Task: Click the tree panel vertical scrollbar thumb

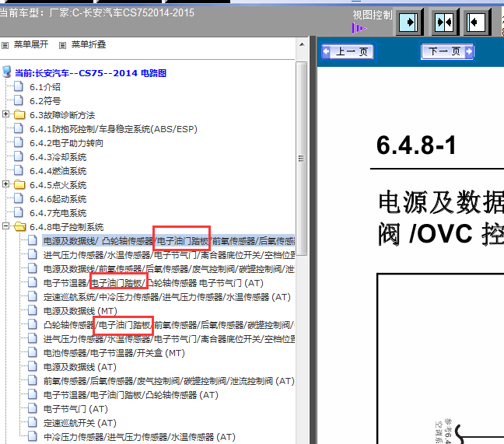Action: tap(302, 159)
